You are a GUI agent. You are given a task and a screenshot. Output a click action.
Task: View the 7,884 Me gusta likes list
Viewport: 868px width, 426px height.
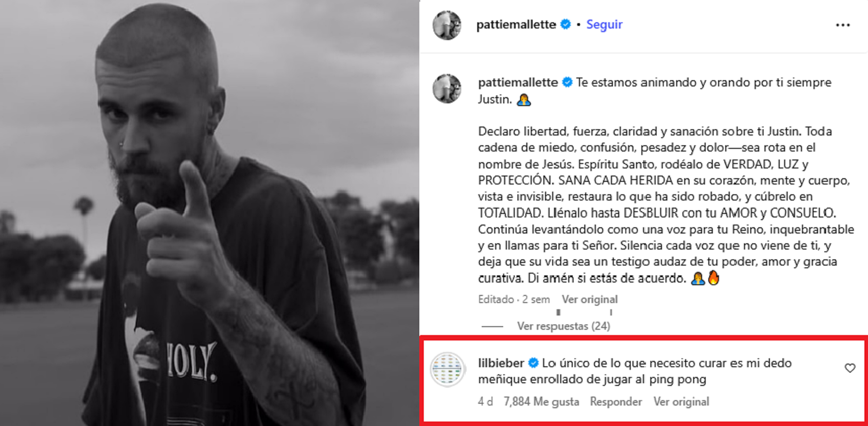(x=541, y=402)
